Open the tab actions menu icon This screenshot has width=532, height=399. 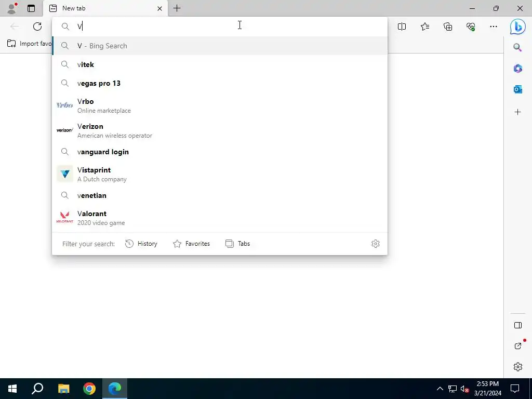[31, 8]
